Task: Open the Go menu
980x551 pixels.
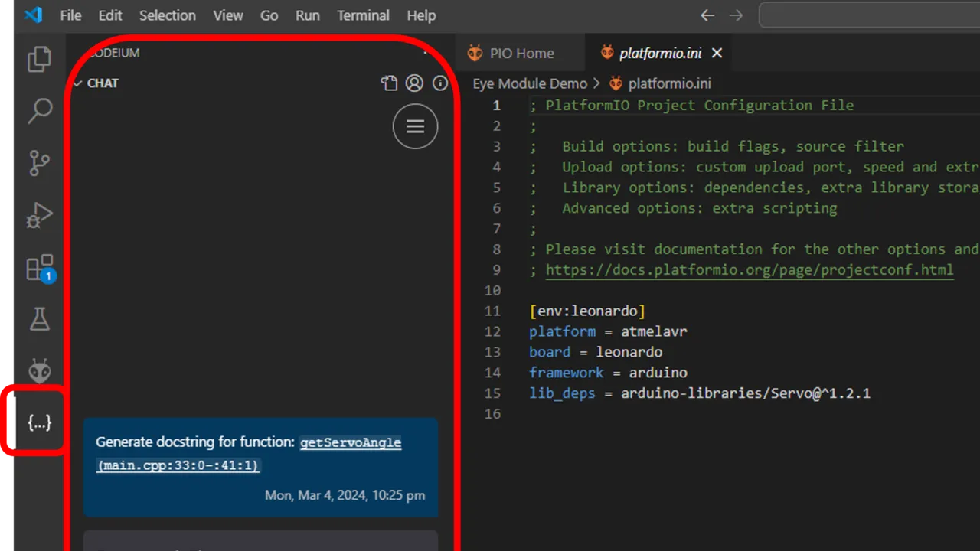Action: point(269,15)
